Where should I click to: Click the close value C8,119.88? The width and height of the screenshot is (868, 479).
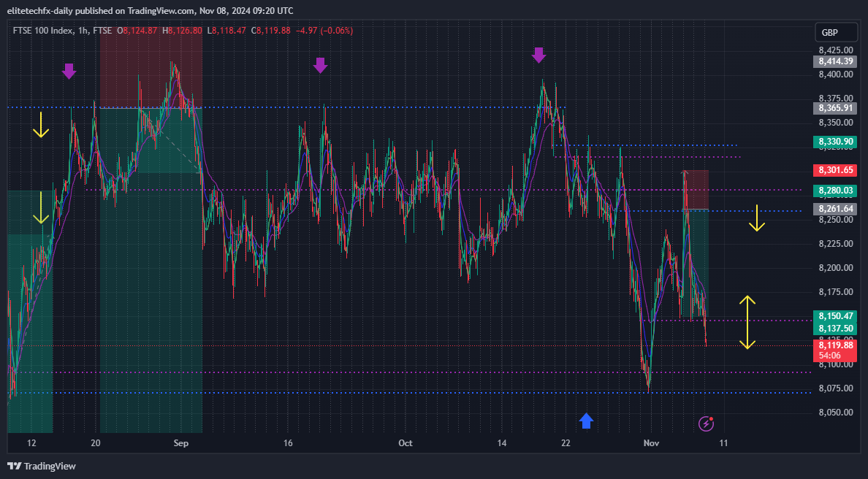pos(270,31)
